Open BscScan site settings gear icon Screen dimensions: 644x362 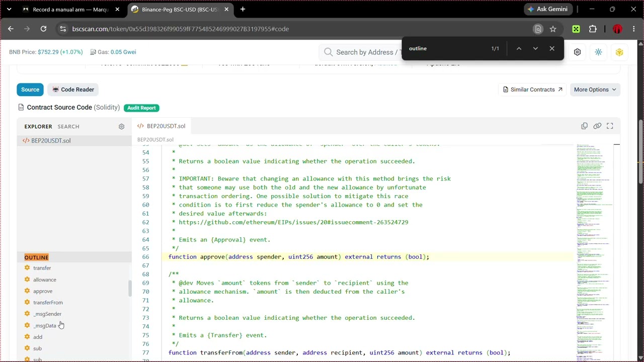pos(577,52)
